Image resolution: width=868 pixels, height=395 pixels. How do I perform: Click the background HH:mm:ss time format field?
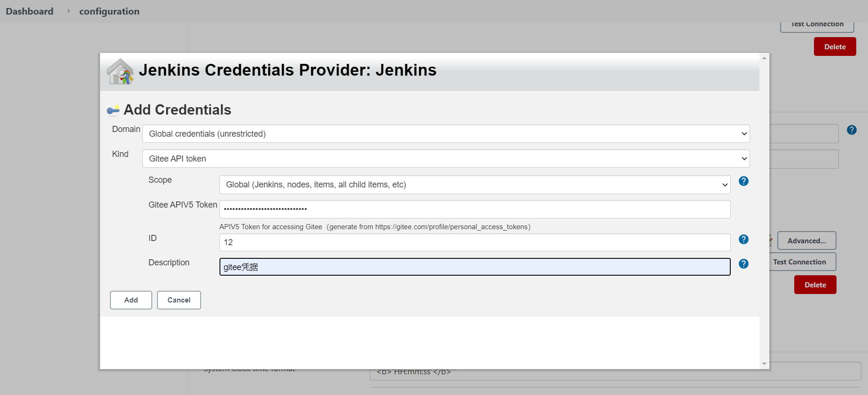pyautogui.click(x=616, y=371)
